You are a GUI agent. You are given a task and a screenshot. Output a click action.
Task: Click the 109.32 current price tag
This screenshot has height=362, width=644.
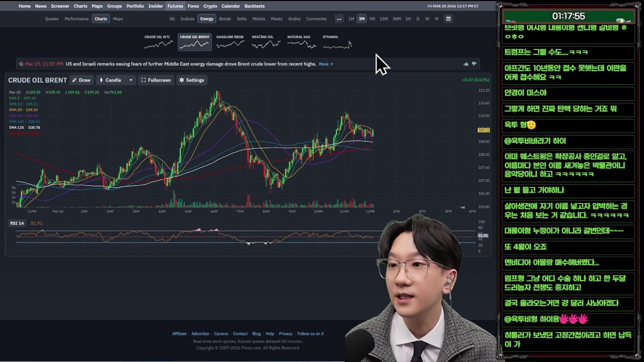pyautogui.click(x=484, y=130)
